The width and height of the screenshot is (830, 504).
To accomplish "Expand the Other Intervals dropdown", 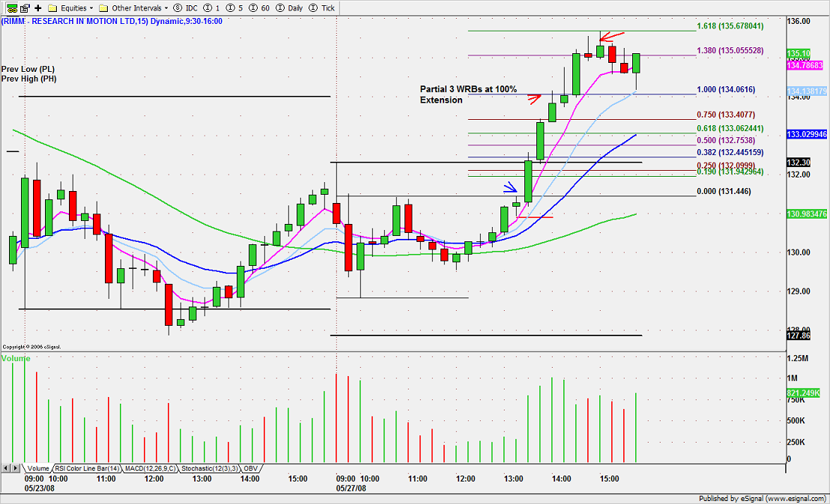I will point(133,8).
